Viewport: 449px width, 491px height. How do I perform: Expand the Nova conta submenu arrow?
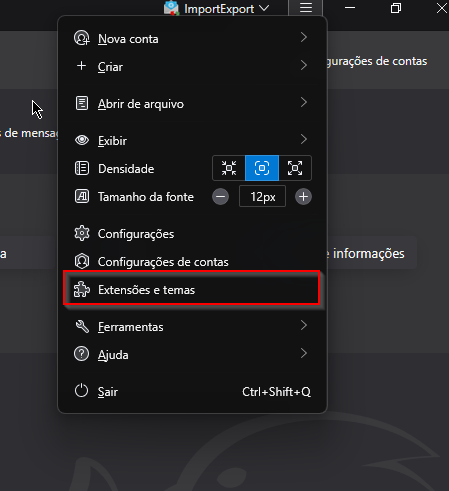coord(303,37)
